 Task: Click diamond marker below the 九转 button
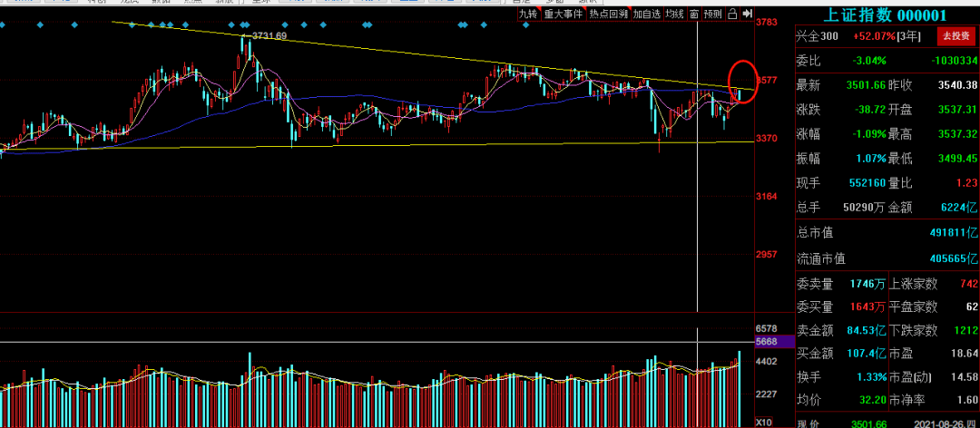tap(525, 24)
